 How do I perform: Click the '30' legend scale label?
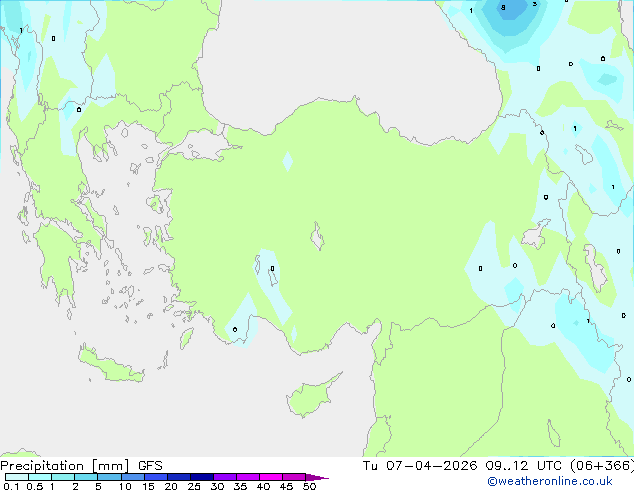218,486
